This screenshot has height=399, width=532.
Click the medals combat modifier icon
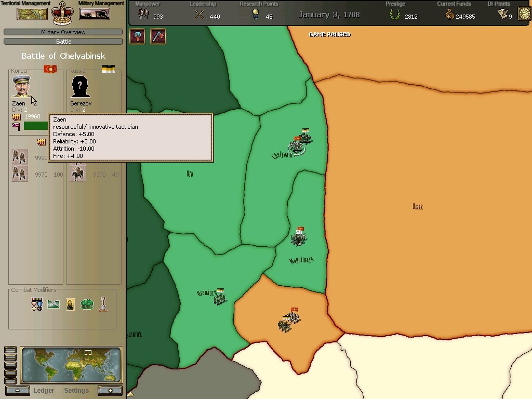[37, 304]
